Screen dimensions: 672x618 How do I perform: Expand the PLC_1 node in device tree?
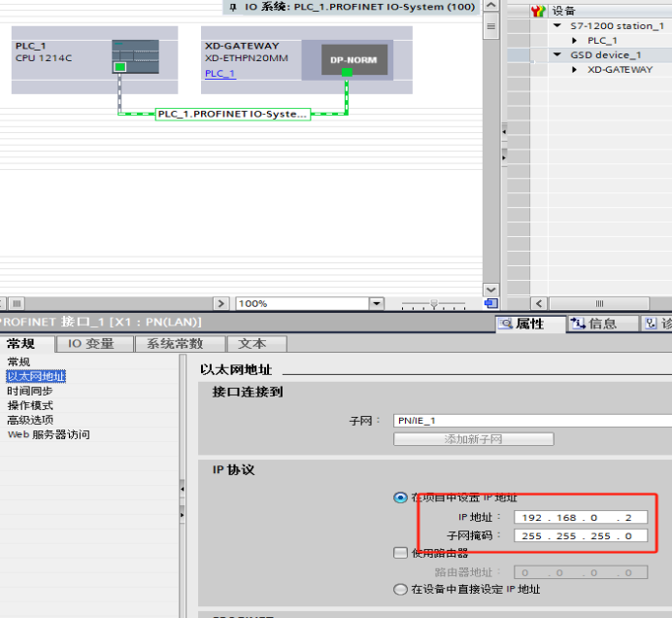point(575,40)
